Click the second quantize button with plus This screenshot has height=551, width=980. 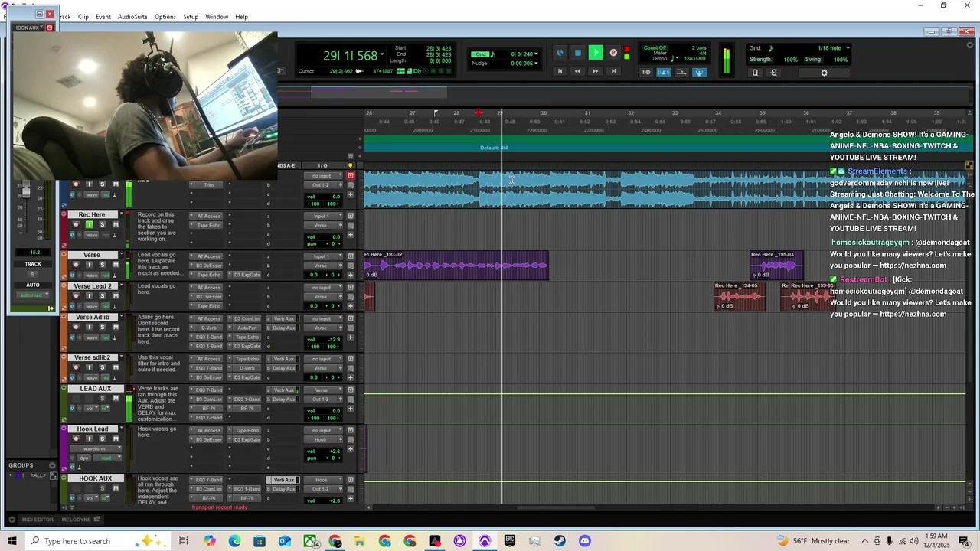click(773, 73)
